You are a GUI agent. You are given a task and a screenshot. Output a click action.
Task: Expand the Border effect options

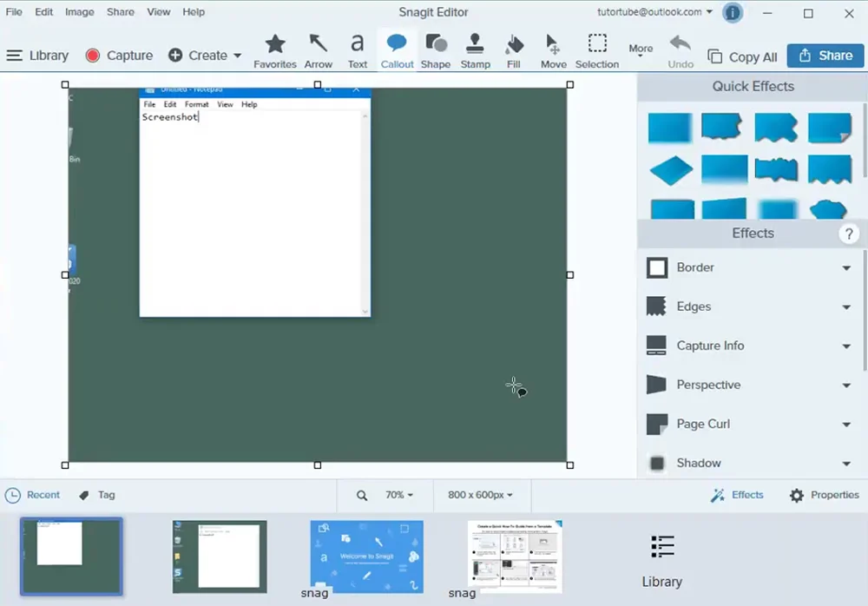point(845,268)
